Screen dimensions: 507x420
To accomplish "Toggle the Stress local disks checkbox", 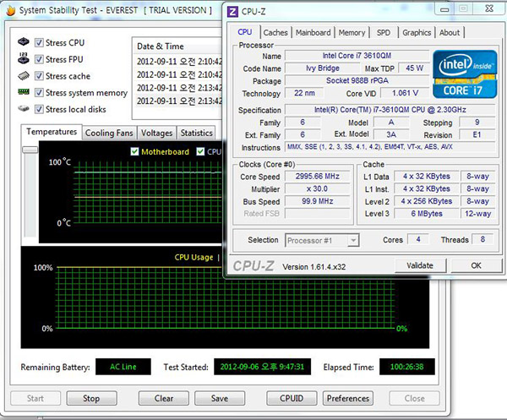I will click(x=39, y=109).
